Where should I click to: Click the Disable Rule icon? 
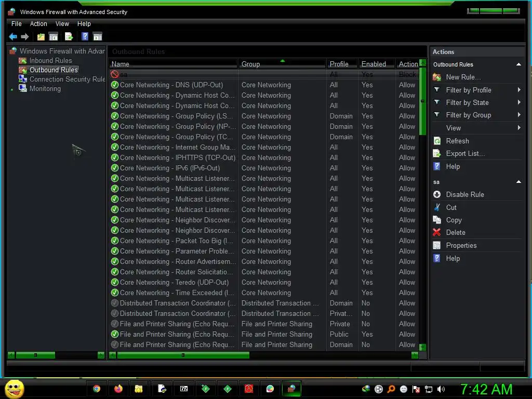click(x=437, y=194)
